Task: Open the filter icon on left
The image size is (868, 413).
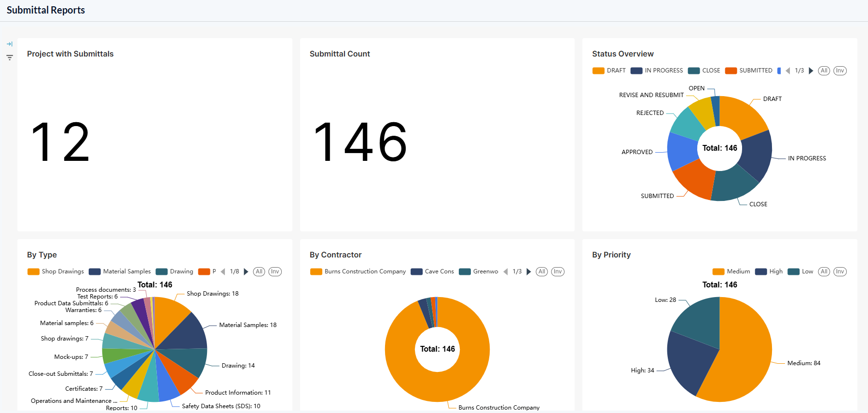Action: pyautogui.click(x=10, y=57)
